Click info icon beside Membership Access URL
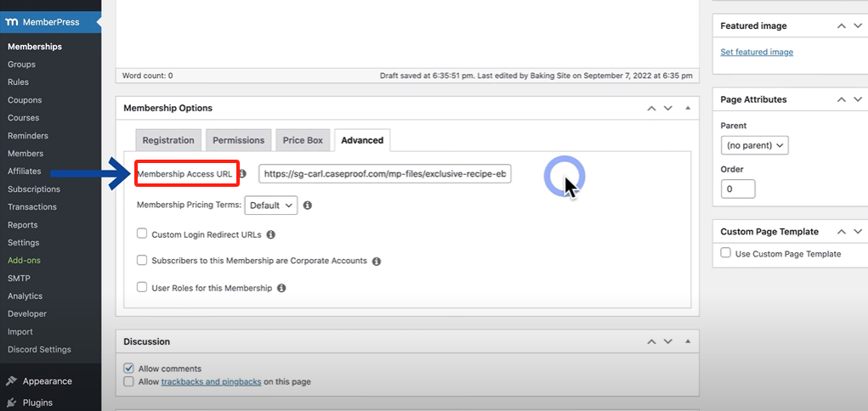 242,174
